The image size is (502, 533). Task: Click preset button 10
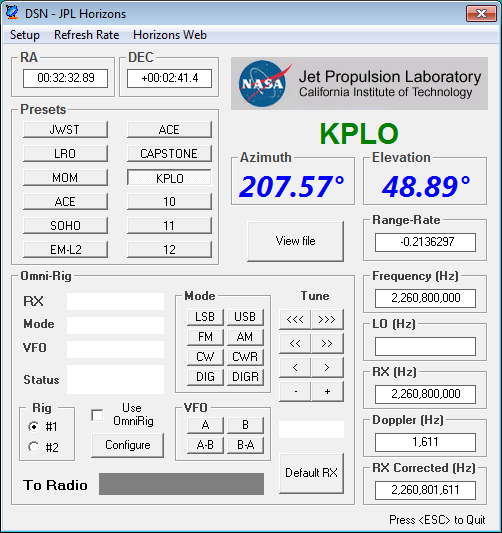click(x=169, y=202)
